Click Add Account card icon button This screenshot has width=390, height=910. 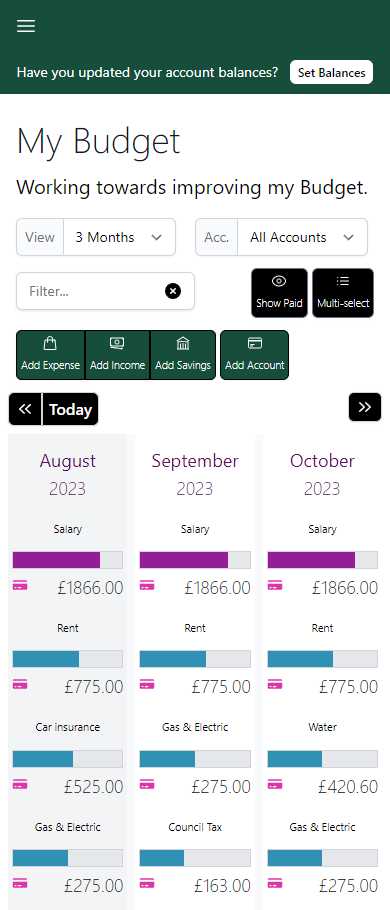tap(254, 355)
